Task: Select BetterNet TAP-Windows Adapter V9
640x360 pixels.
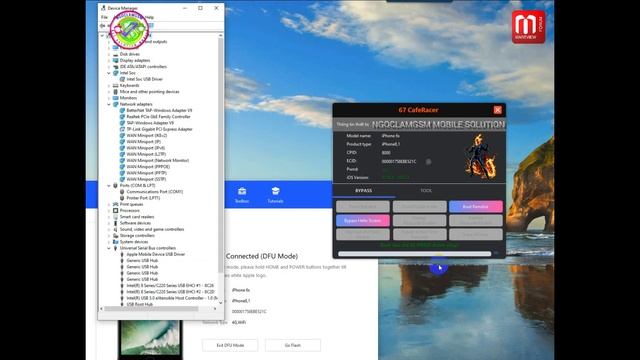Action: (159, 111)
